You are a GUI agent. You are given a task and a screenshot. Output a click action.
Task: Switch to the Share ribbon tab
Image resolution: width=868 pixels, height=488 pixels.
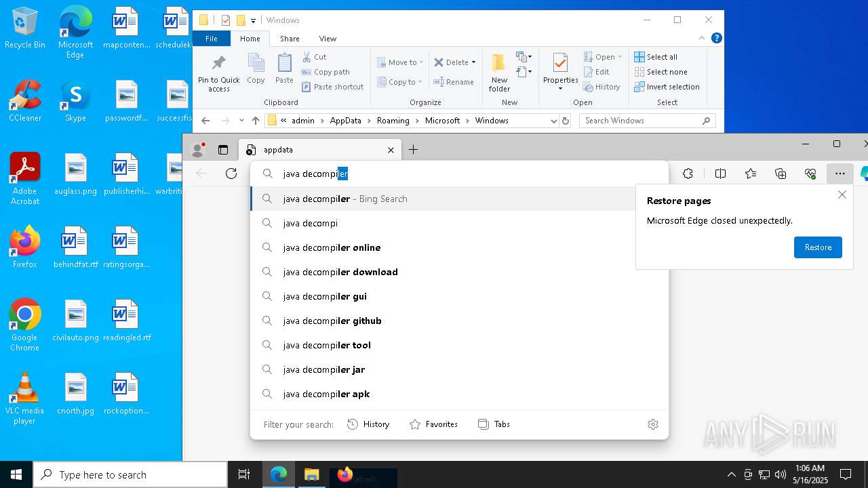(290, 39)
